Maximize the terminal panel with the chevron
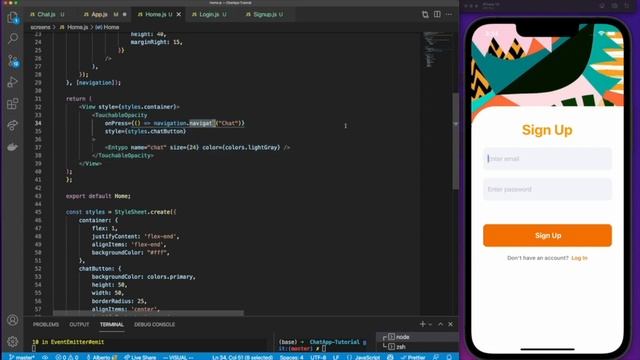Screen dimensions: 640x360 point(440,324)
